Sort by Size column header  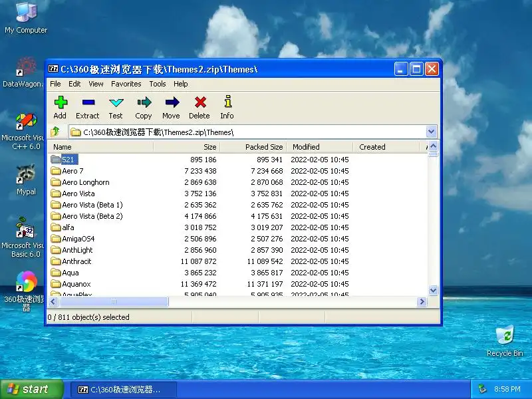click(187, 147)
